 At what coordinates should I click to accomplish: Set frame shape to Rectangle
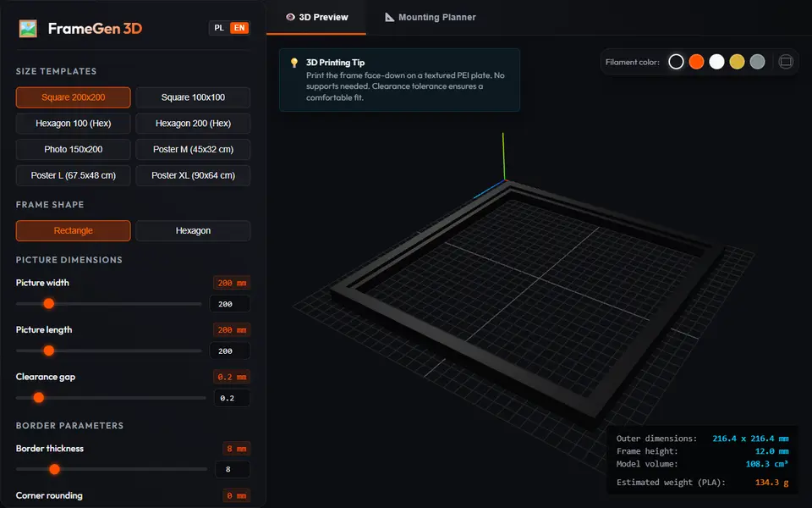click(x=73, y=230)
